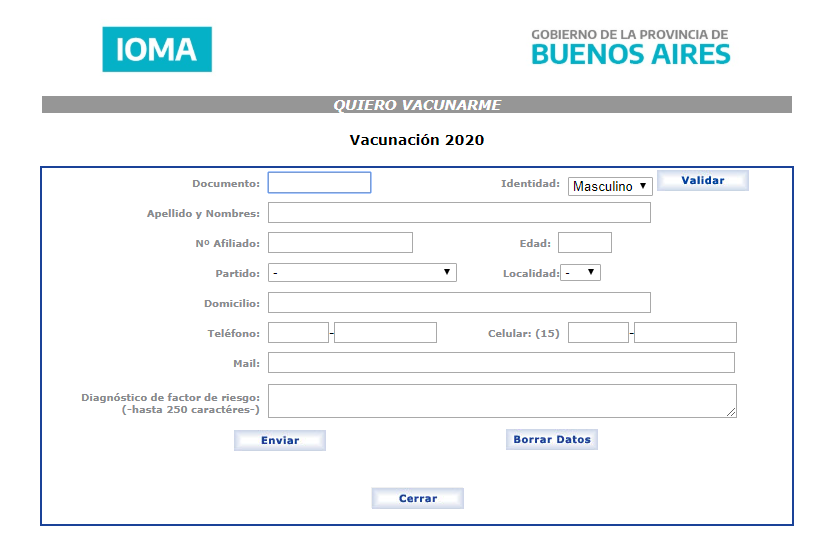Click the Documento: label

pos(226,183)
